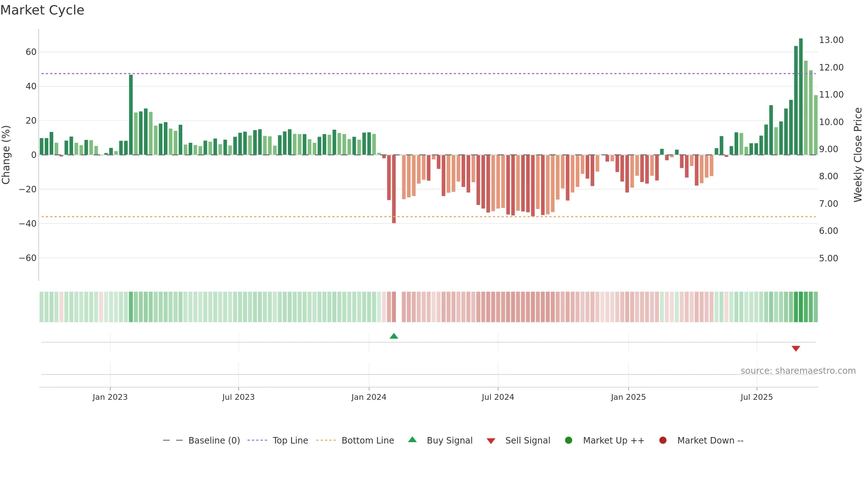Click the Weekly Close Price axis title

point(858,155)
